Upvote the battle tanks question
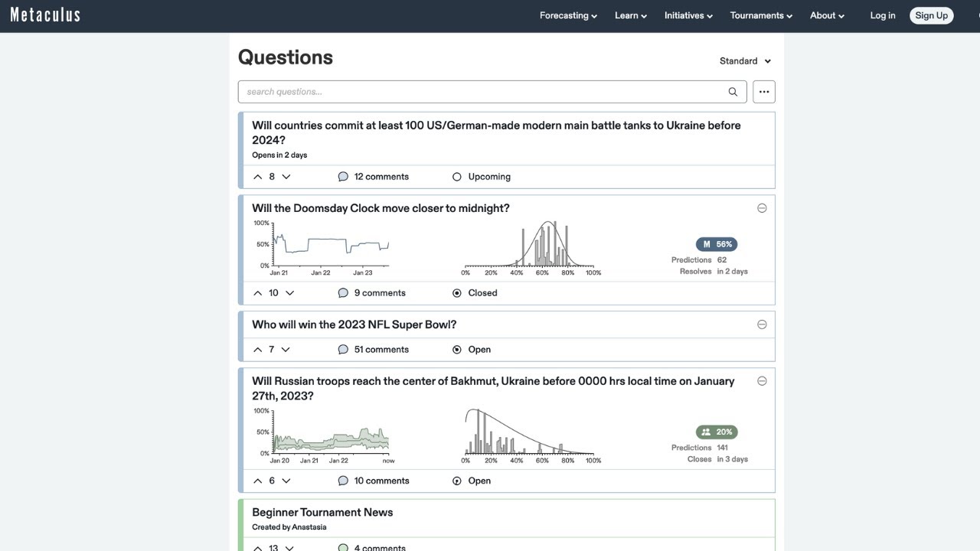Viewport: 980px width, 551px height. [x=258, y=177]
